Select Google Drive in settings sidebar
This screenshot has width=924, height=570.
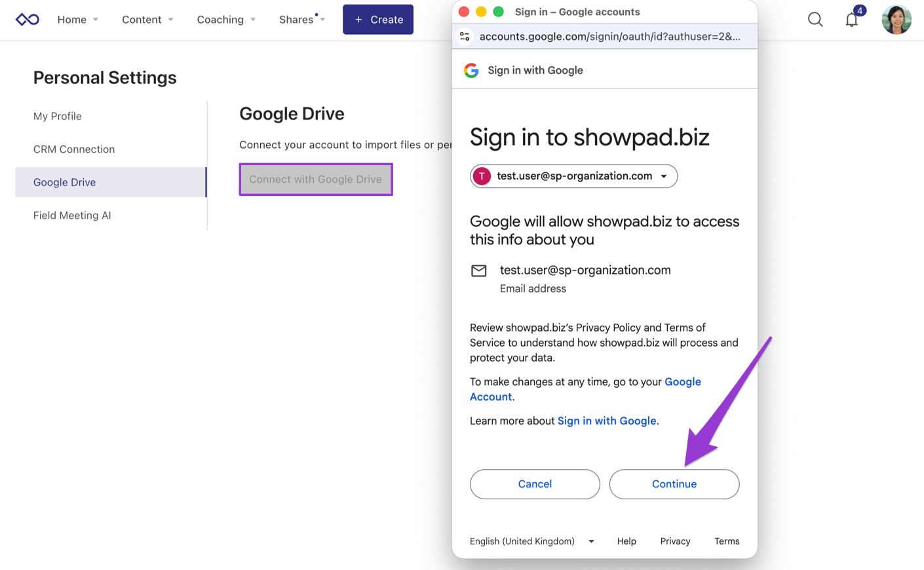pyautogui.click(x=111, y=182)
